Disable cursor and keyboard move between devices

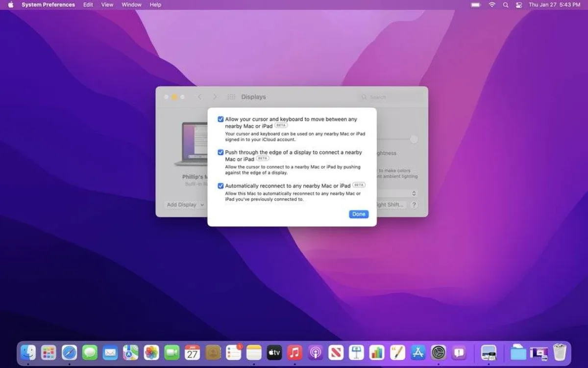coord(220,119)
